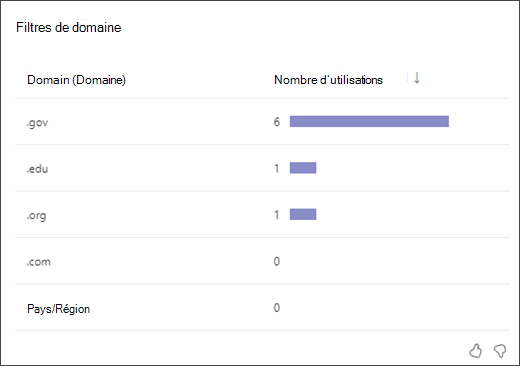This screenshot has height=366, width=520.
Task: Select the .gov domain row
Action: tap(262, 122)
